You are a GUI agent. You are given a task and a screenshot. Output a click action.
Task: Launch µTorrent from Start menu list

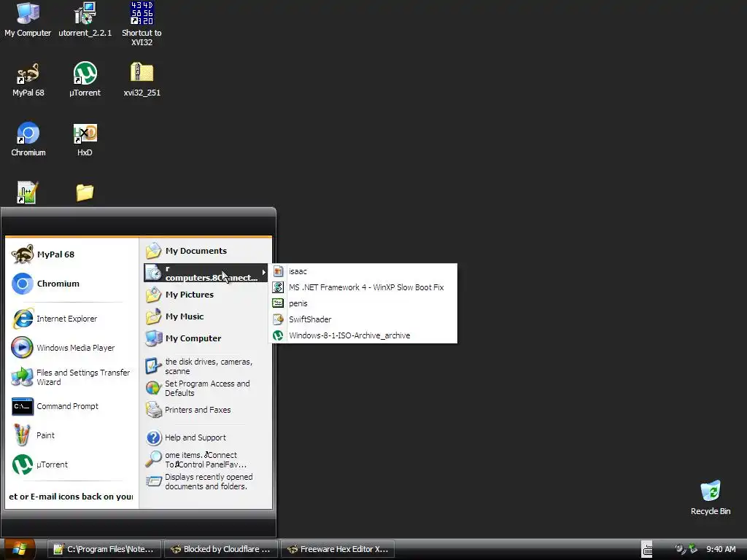point(71,464)
